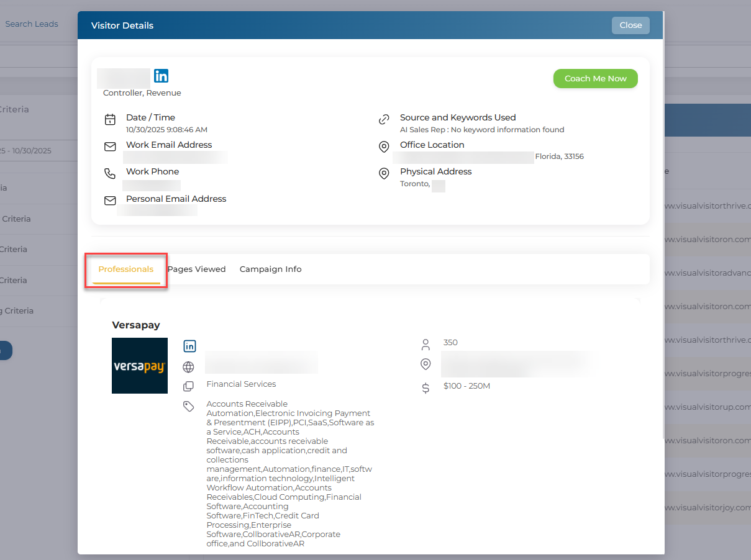Click the person icon beside employee count 350
This screenshot has width=751, height=560.
pos(426,344)
